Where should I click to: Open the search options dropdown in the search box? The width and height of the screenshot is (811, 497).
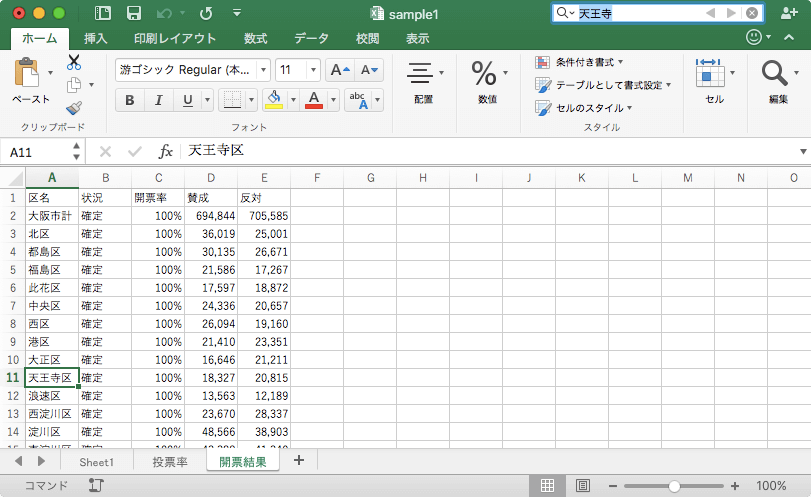(x=572, y=13)
